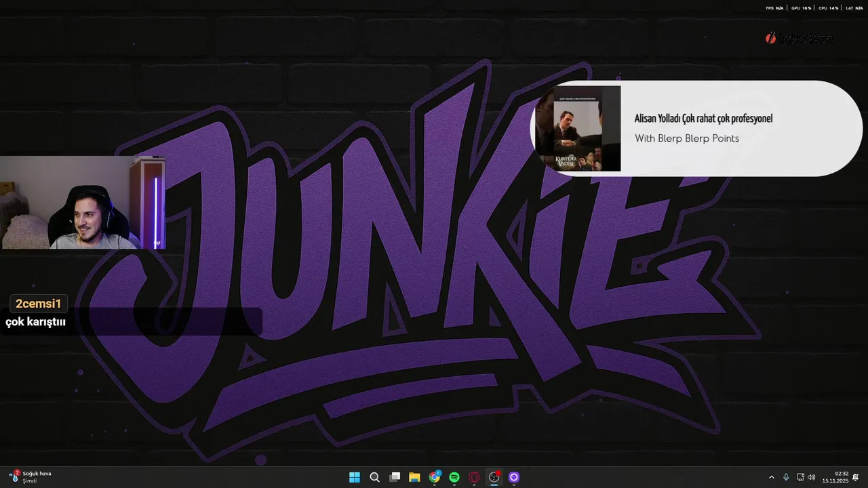
Task: Click the Kurtlar Vadisi alert thumbnail
Action: 578,128
